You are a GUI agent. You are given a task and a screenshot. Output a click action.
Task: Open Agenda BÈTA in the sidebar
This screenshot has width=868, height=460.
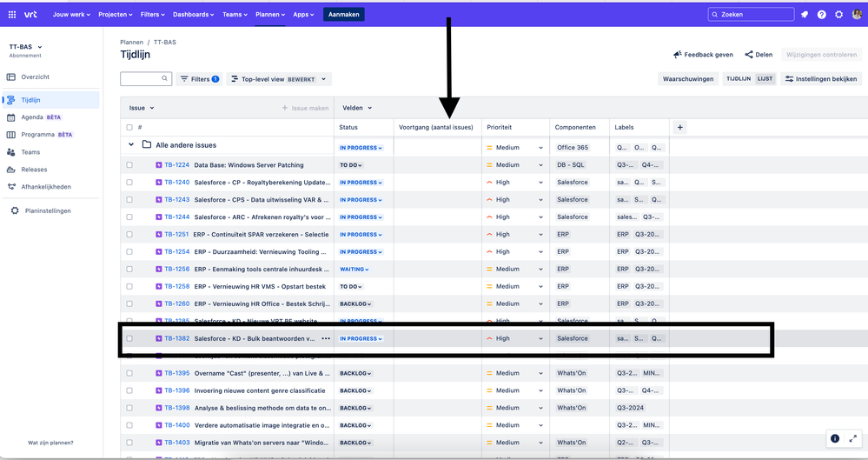click(x=51, y=117)
